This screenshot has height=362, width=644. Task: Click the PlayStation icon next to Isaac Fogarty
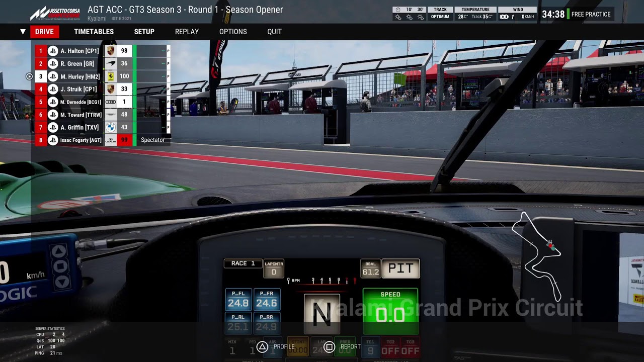53,140
